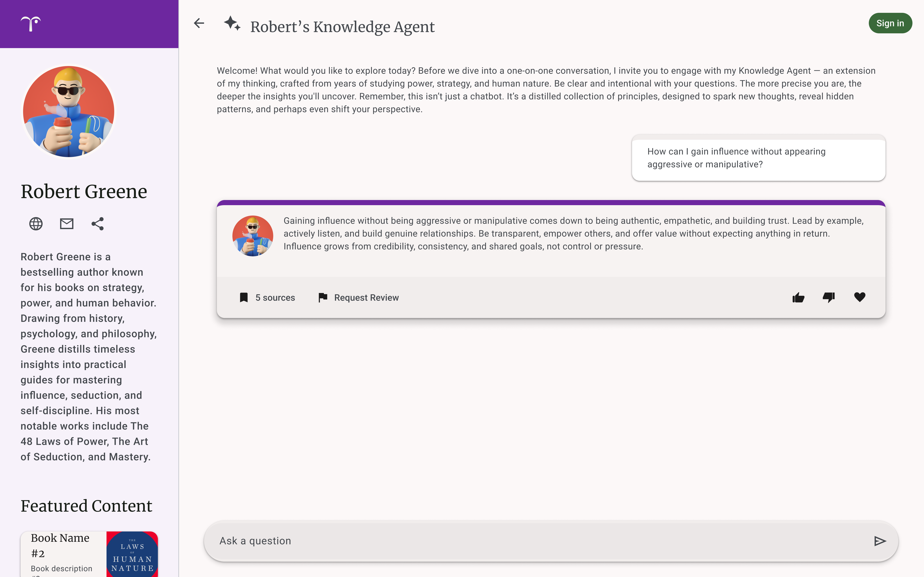The width and height of the screenshot is (924, 577).
Task: Open The Laws of Human Nature cover
Action: (132, 555)
